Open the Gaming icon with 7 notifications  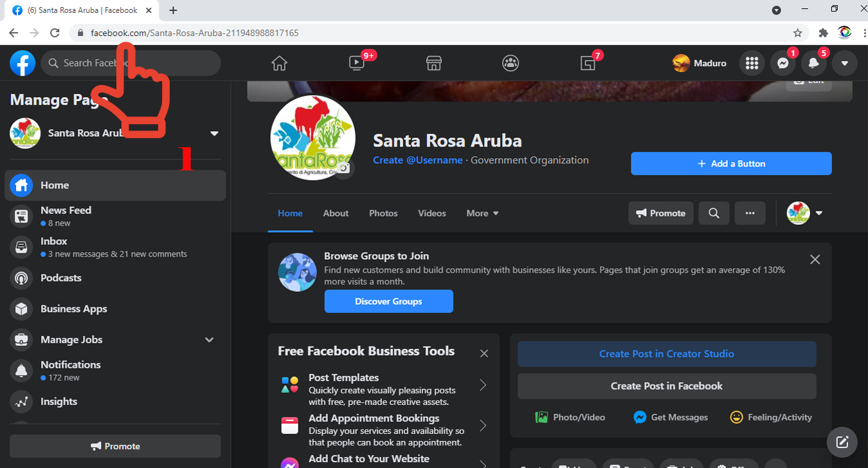(588, 62)
